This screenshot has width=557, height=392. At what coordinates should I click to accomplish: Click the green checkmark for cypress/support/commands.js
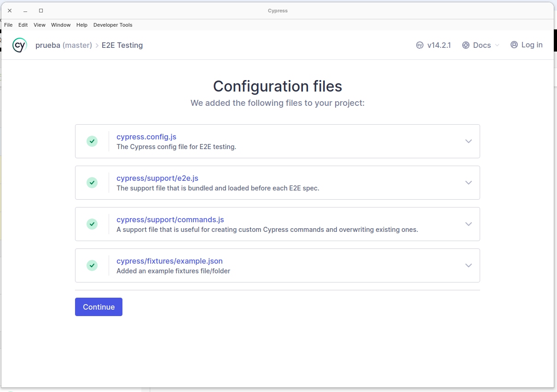click(92, 224)
